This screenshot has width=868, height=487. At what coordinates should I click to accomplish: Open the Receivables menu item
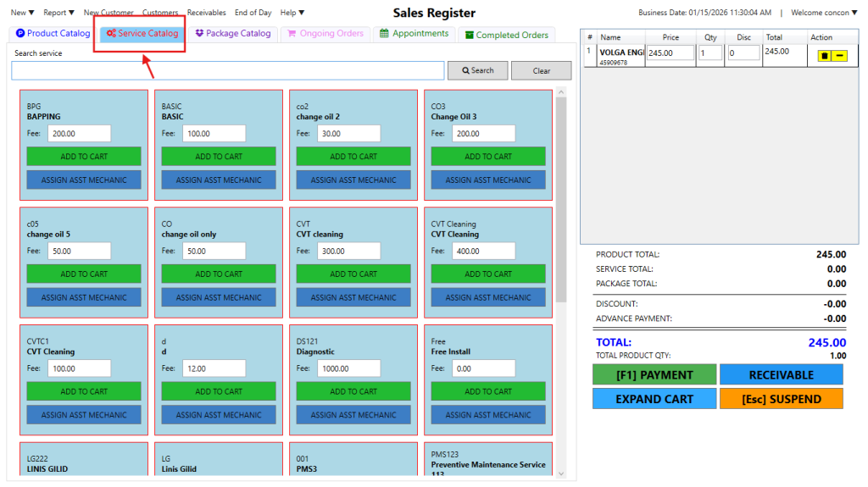coord(206,13)
